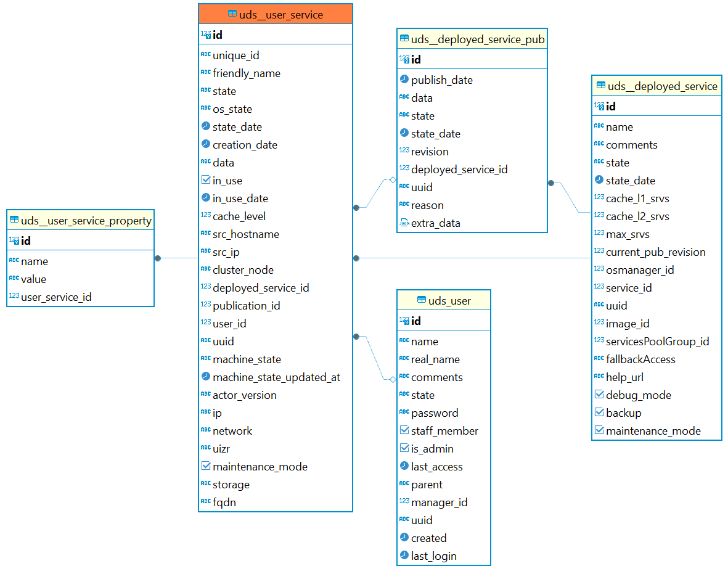The image size is (728, 566).
Task: Click the checkbox icon beside in_use
Action: [205, 180]
